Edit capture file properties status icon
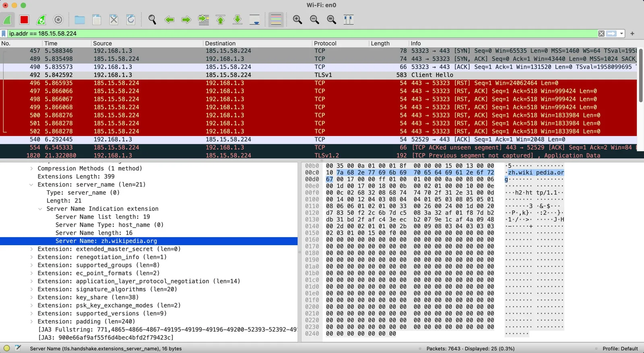644x353 pixels. tap(18, 348)
